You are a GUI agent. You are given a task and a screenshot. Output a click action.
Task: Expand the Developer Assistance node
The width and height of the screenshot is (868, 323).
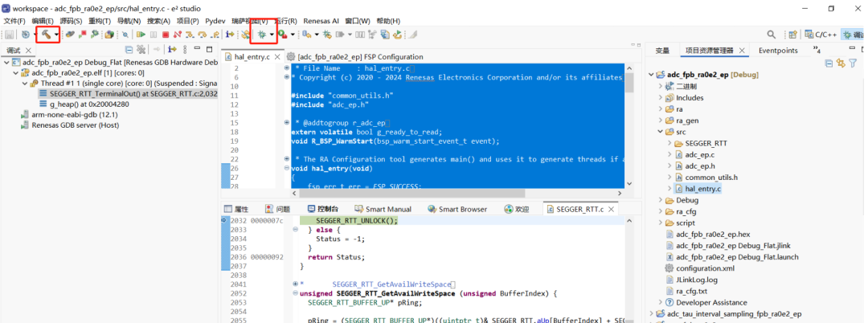click(x=661, y=303)
